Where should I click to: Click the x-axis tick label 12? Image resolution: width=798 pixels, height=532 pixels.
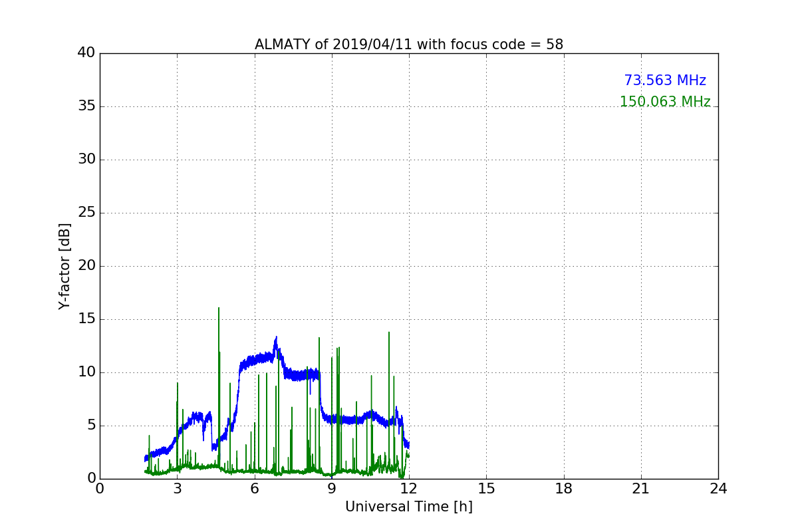tap(409, 488)
